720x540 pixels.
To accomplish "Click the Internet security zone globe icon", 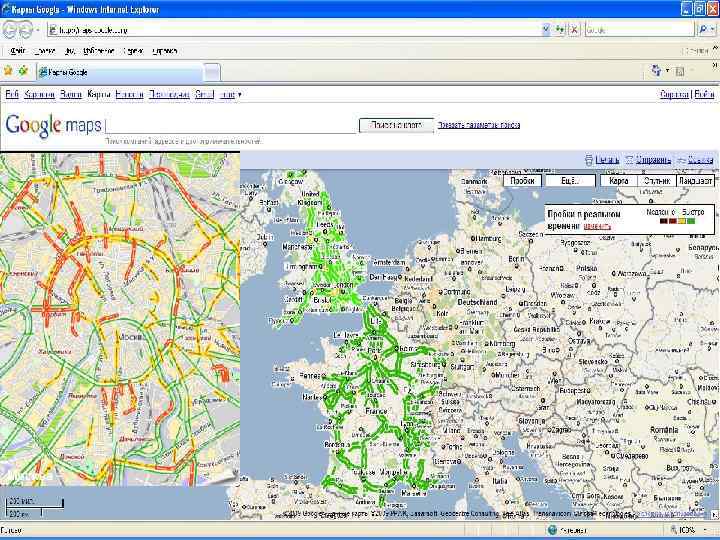I will 552,530.
